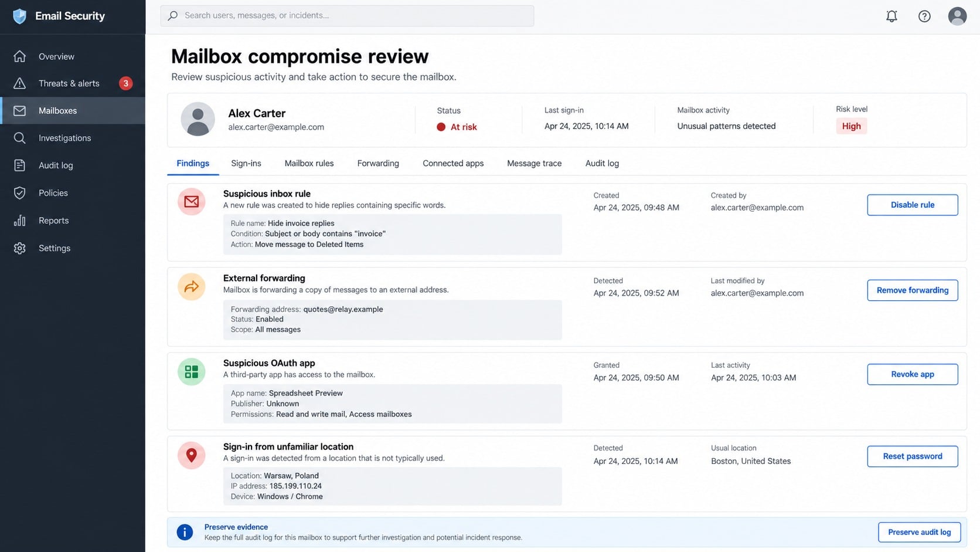
Task: Click the Threats & alerts warning triangle icon
Action: [20, 83]
